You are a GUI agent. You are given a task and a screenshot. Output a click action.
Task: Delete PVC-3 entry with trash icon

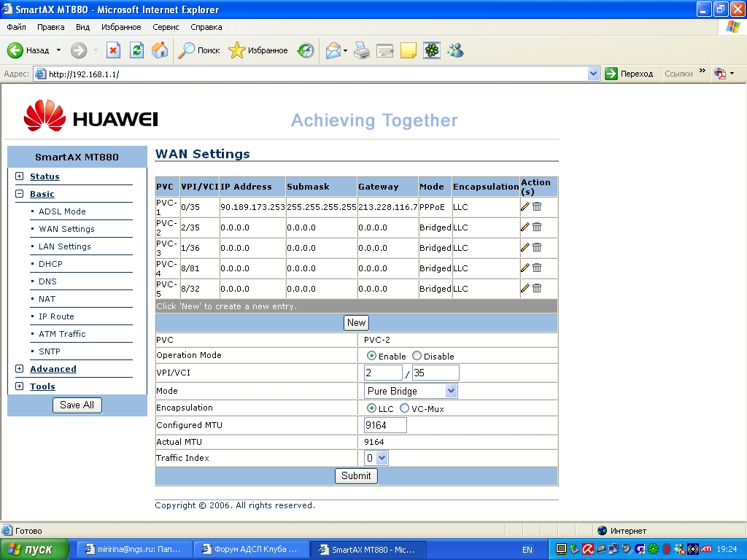coord(537,248)
